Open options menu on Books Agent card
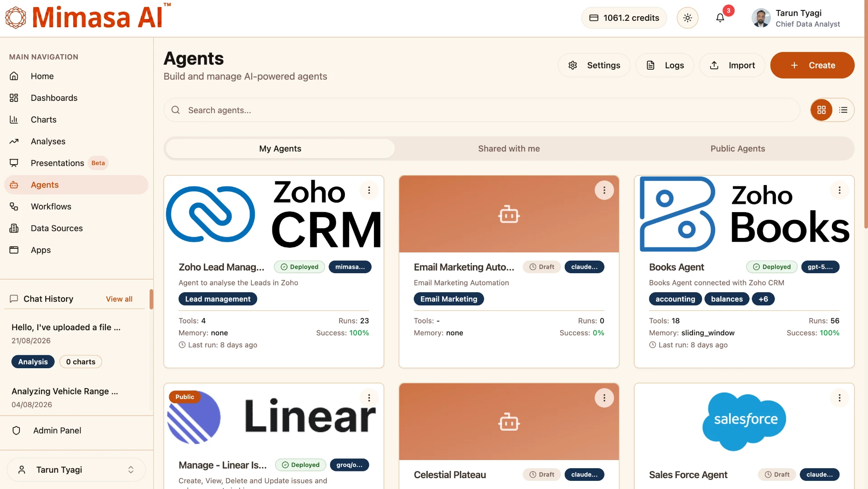Viewport: 868px width, 489px height. point(840,190)
